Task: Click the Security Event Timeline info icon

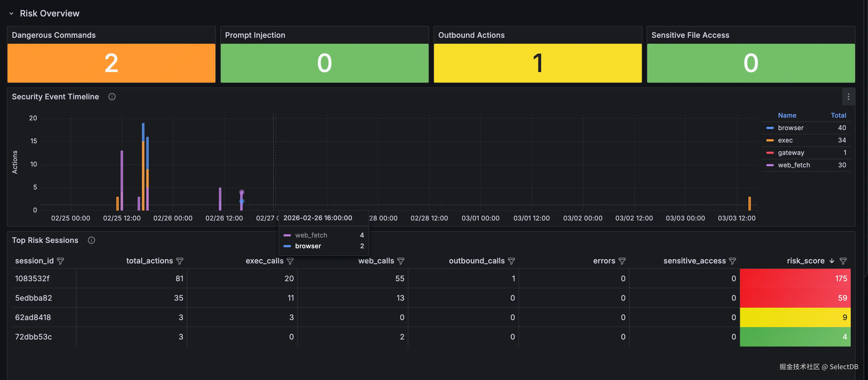Action: coord(112,97)
